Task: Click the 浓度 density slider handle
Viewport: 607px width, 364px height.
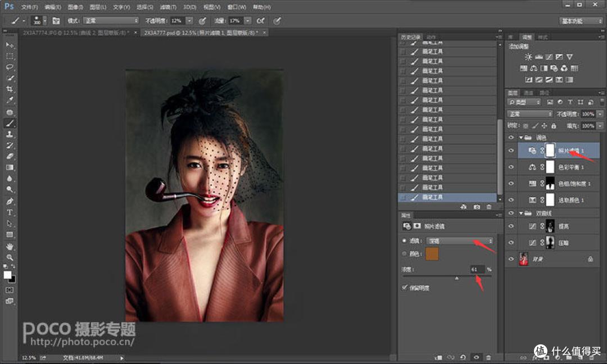Action: [x=457, y=278]
